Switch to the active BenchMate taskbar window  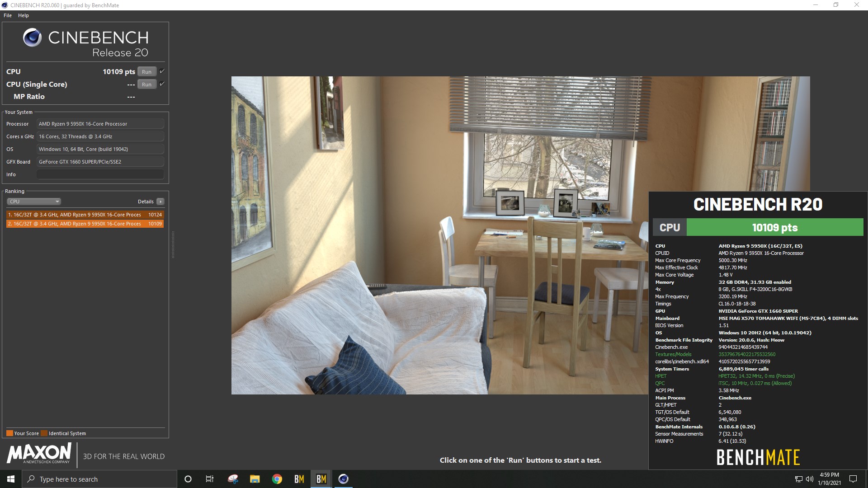321,479
